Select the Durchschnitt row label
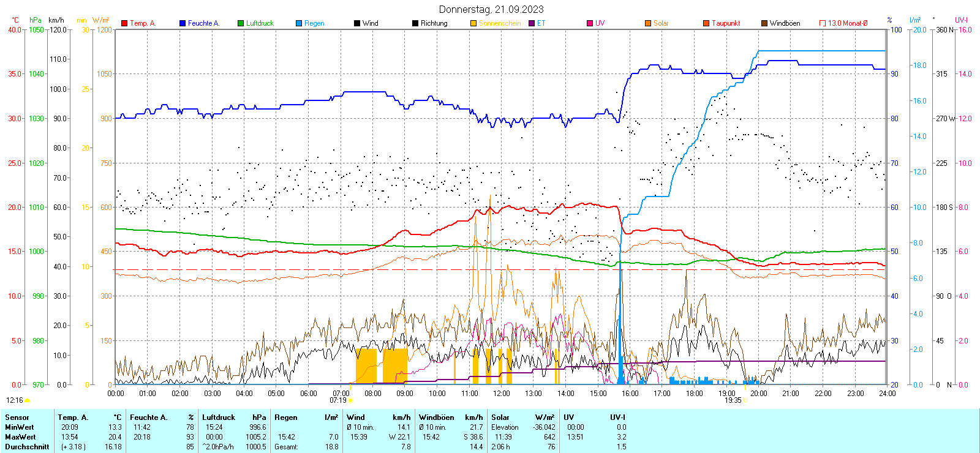 pos(27,447)
